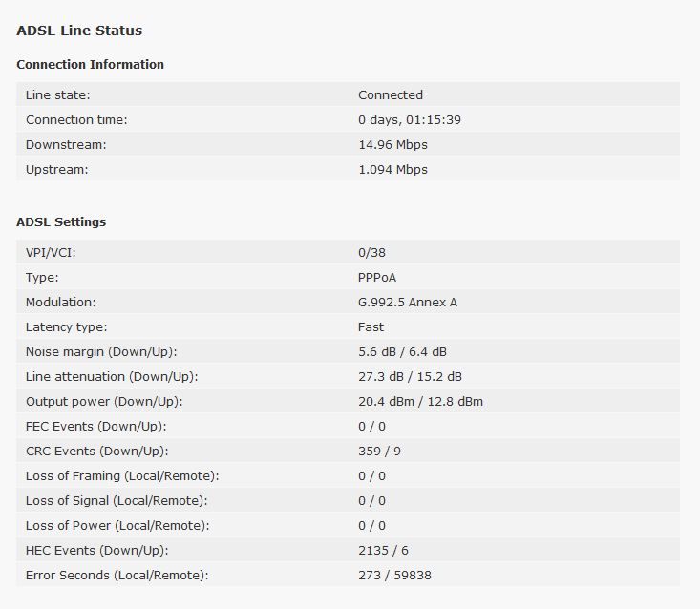The image size is (700, 609).
Task: Select the FEC Events row label
Action: tap(96, 427)
